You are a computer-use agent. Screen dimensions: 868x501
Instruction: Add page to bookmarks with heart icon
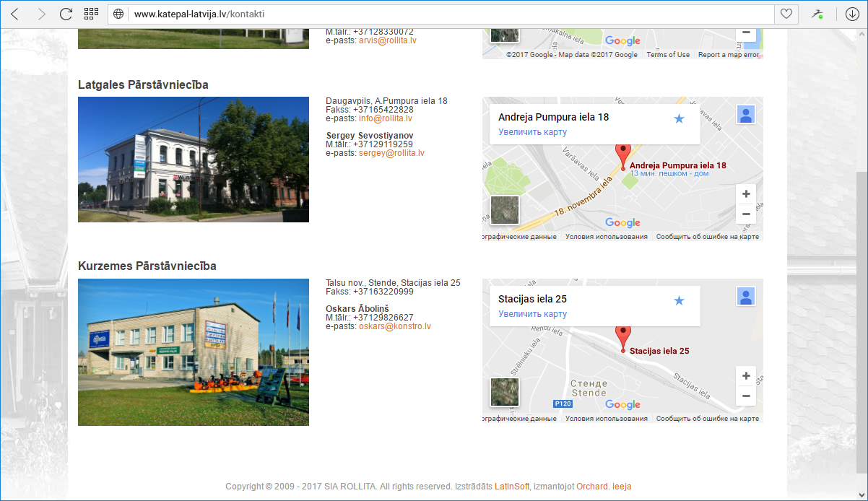(786, 14)
